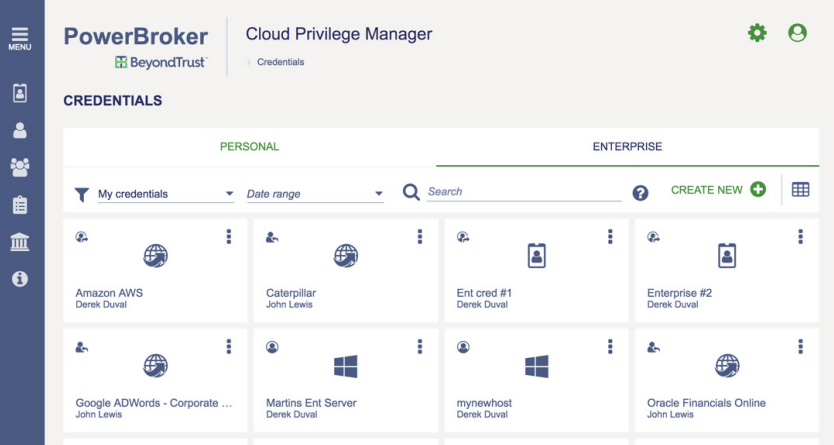This screenshot has height=445, width=834.
Task: Open three-dot menu on Martins Ent Server card
Action: [x=420, y=347]
